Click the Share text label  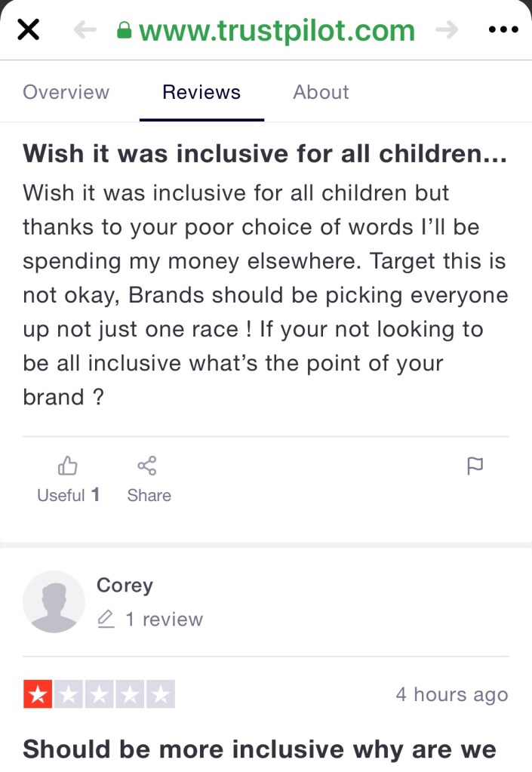click(149, 495)
